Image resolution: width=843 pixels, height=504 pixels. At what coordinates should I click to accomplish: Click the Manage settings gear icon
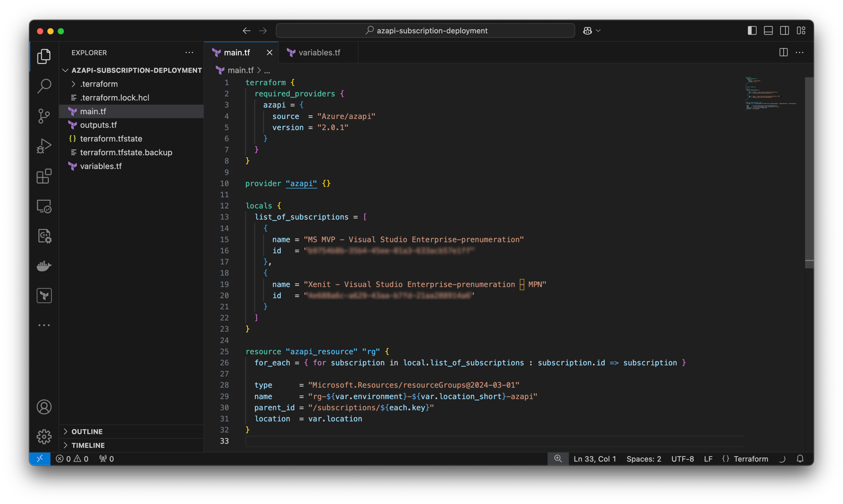point(44,437)
